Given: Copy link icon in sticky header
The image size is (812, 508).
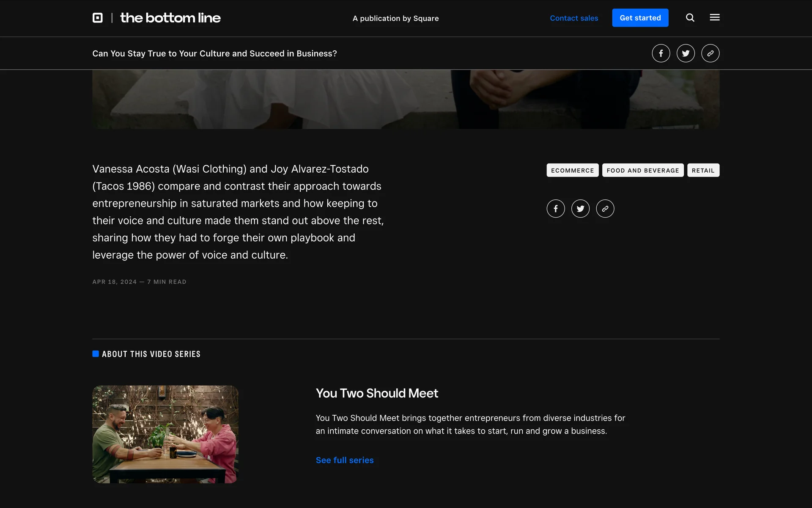Looking at the screenshot, I should 710,53.
